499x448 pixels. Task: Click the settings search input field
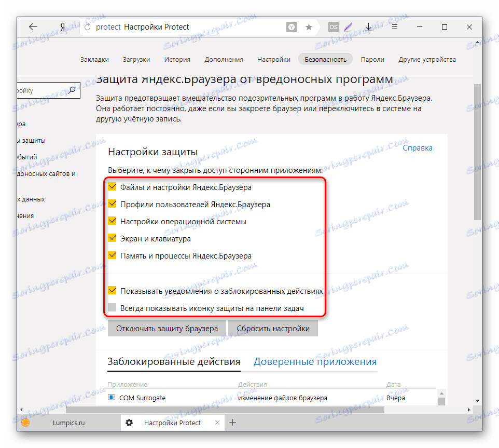(48, 90)
